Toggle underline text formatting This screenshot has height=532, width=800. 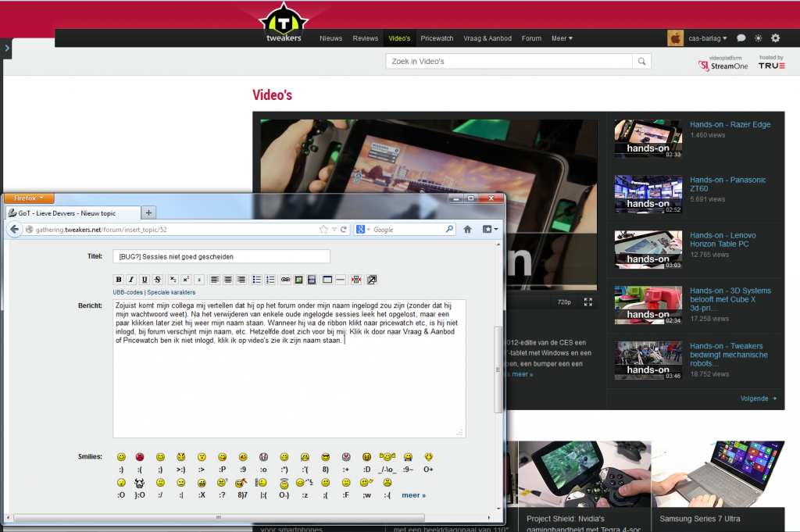pos(145,280)
